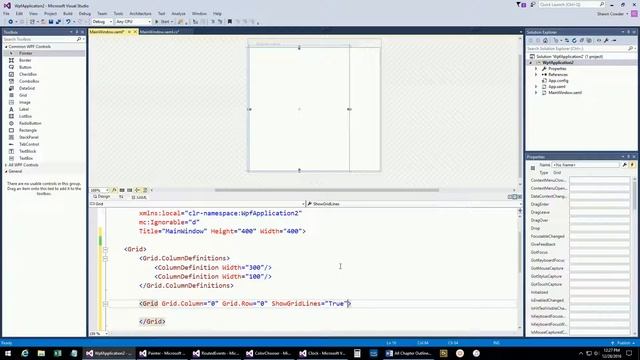Image resolution: width=640 pixels, height=360 pixels.
Task: Click the Undo toolbar icon
Action: click(x=68, y=22)
